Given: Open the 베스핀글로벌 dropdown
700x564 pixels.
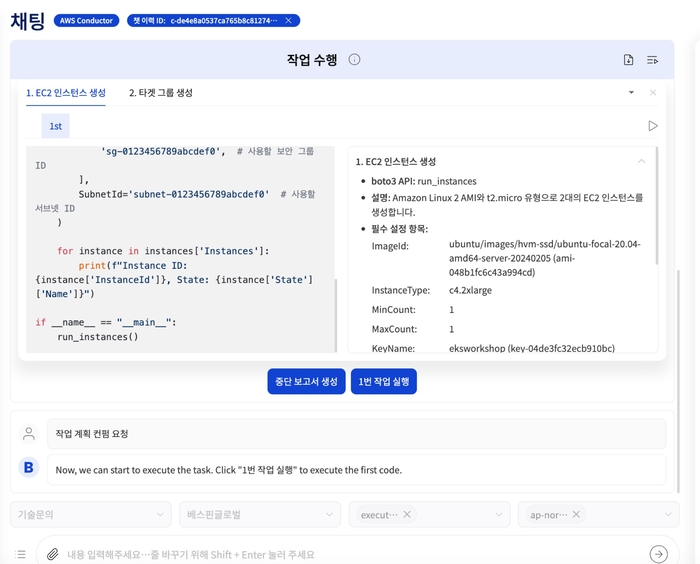Looking at the screenshot, I should click(259, 515).
